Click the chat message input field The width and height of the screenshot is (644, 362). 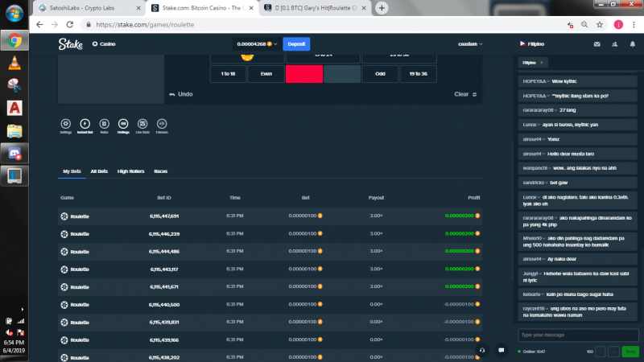(578, 335)
